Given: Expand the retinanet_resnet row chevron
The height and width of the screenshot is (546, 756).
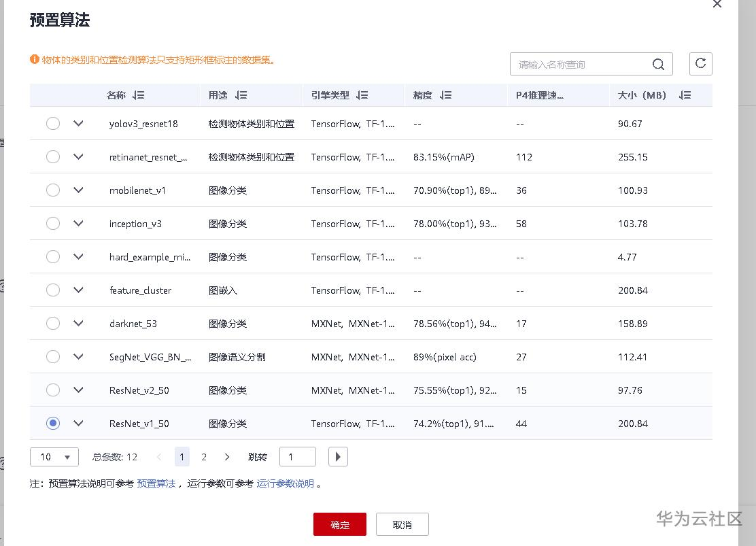Looking at the screenshot, I should pyautogui.click(x=78, y=157).
